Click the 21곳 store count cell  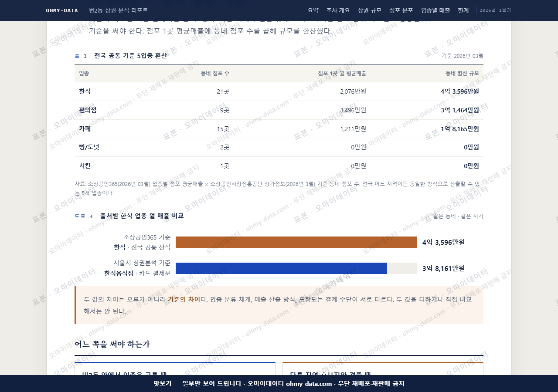(223, 91)
